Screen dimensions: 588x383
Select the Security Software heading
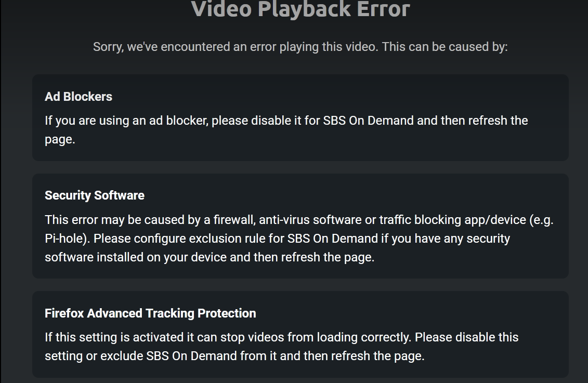pos(95,195)
